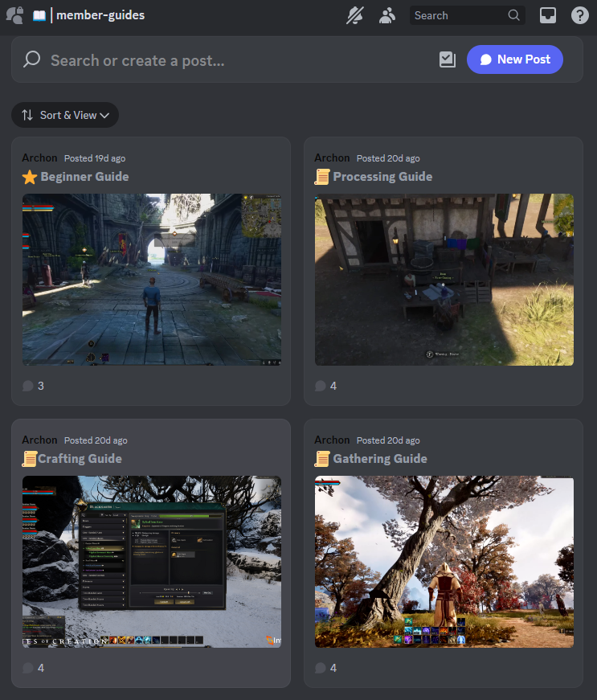Click the star icon on Beginner Guide
597x700 pixels.
point(30,177)
